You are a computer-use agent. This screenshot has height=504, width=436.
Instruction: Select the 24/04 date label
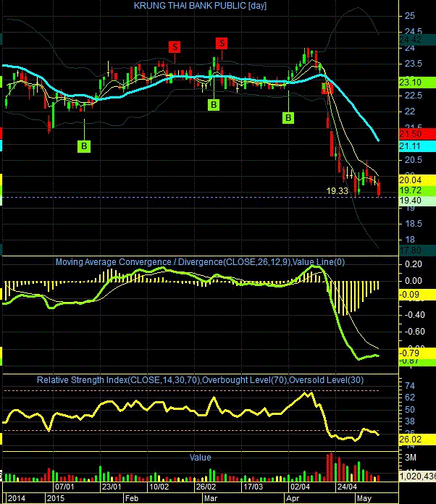347,487
